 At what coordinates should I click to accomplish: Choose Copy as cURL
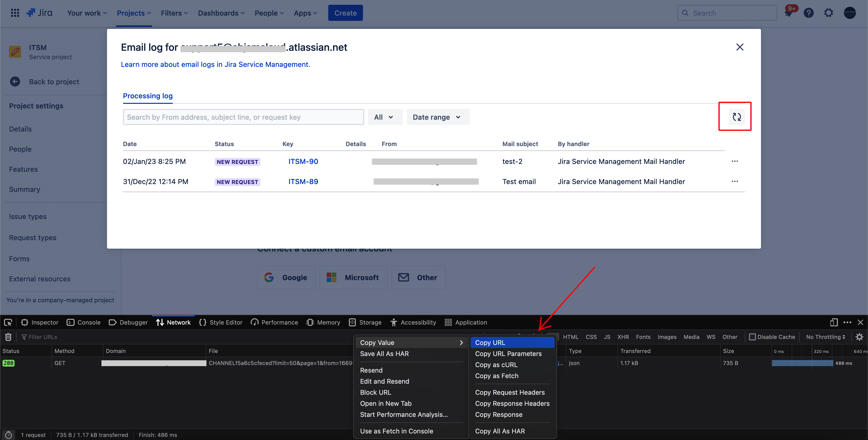point(512,365)
